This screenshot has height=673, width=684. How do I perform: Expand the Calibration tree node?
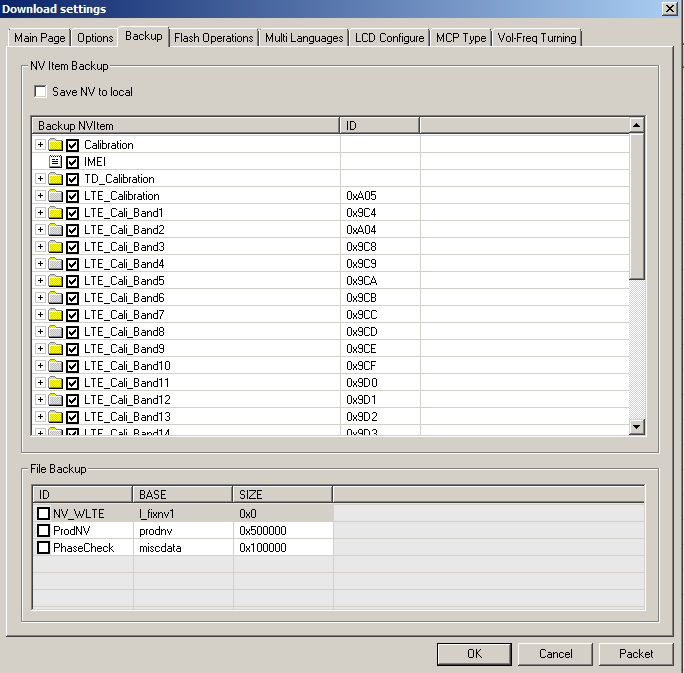(x=40, y=145)
